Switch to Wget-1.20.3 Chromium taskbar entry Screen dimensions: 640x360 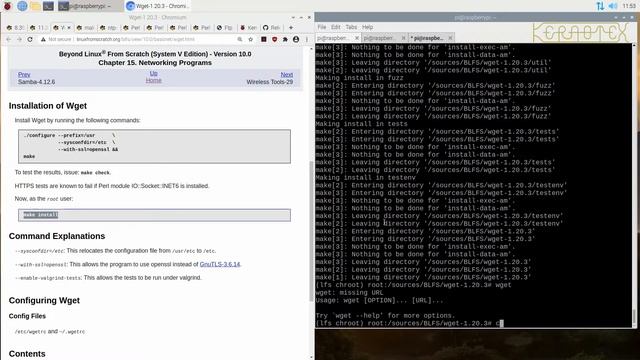(x=158, y=6)
